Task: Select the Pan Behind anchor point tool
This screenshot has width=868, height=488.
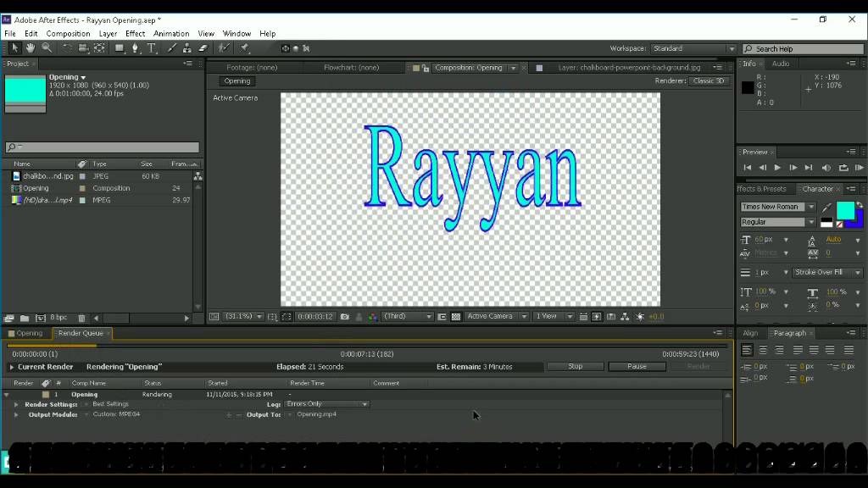Action: click(x=99, y=48)
